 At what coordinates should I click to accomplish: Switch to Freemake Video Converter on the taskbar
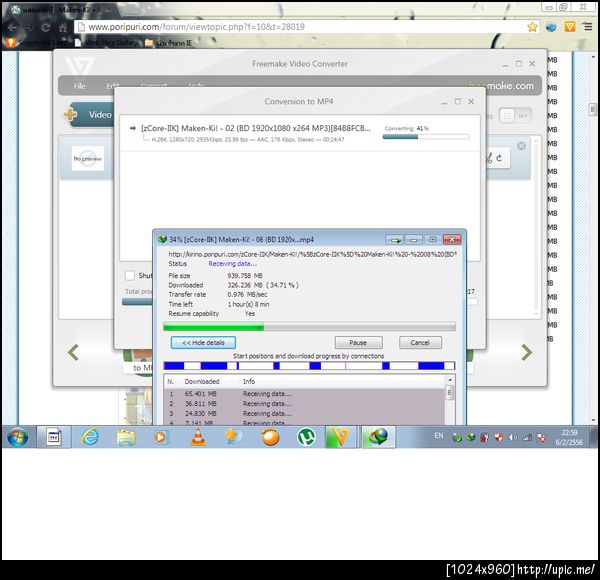(x=340, y=437)
